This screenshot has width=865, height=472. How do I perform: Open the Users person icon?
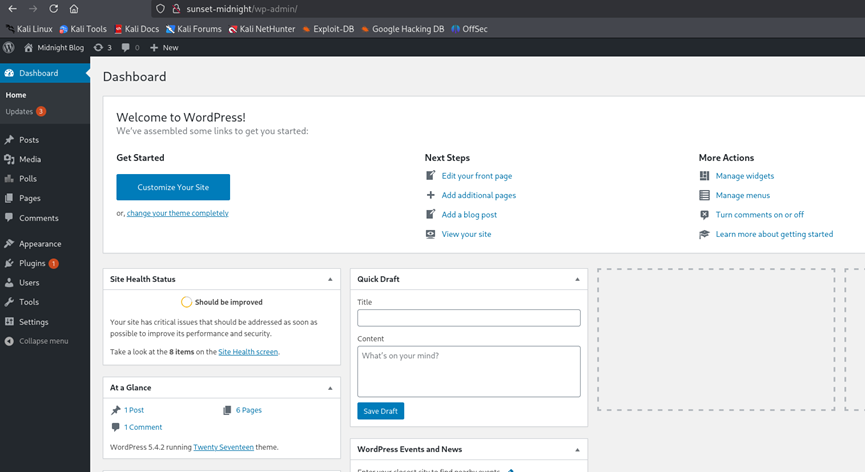(x=9, y=282)
